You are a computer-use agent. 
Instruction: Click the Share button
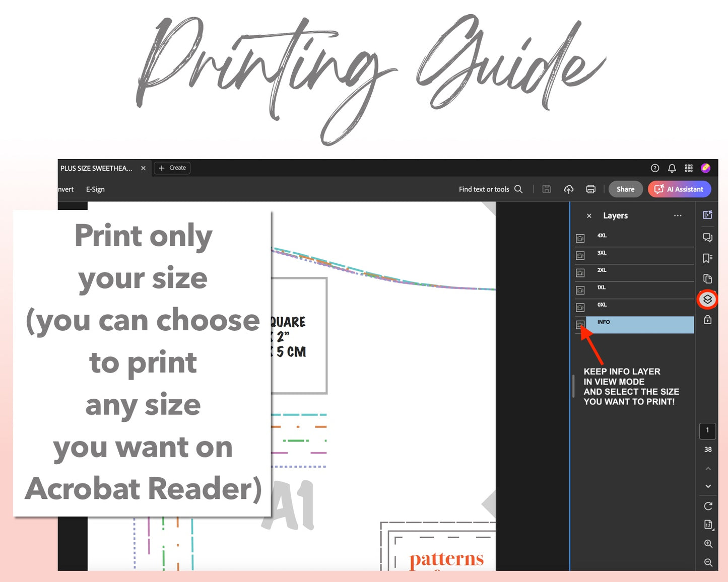[625, 189]
